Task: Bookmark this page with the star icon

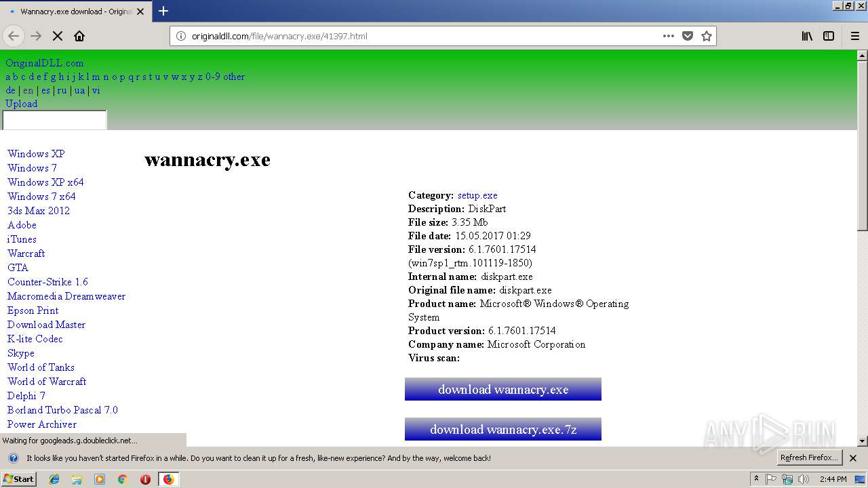Action: [707, 36]
